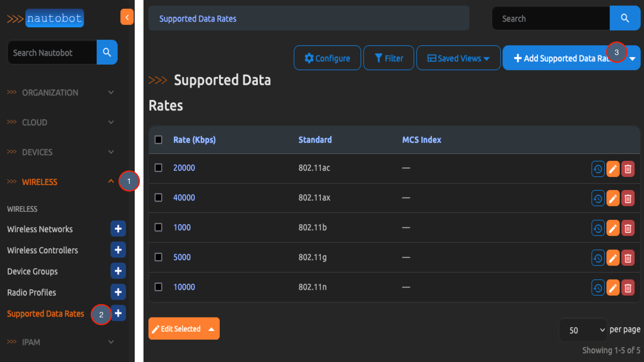Add a Wireless Controller with its plus icon
This screenshot has width=644, height=362.
118,250
